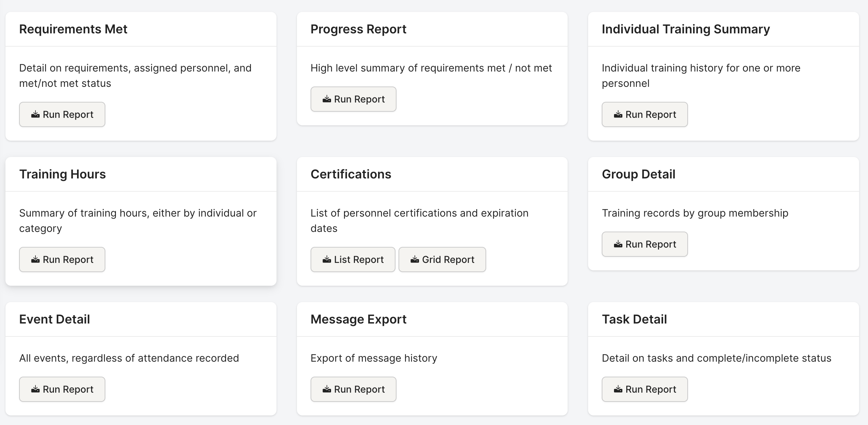Click the Training Hours card heading
Image resolution: width=868 pixels, height=425 pixels.
(x=62, y=174)
